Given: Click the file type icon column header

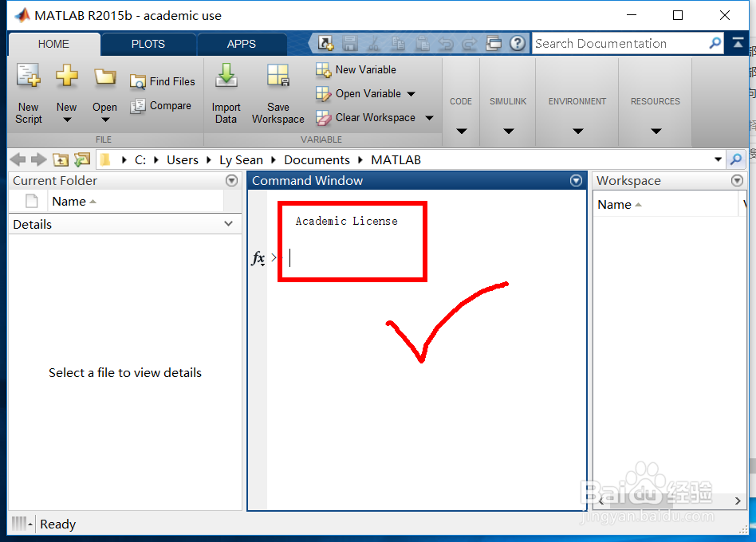Looking at the screenshot, I should tap(31, 201).
